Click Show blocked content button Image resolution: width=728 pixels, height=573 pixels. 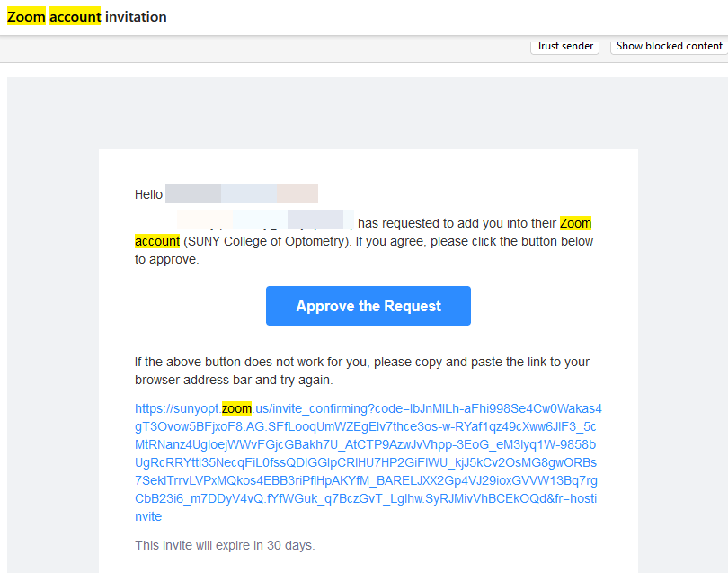click(669, 47)
